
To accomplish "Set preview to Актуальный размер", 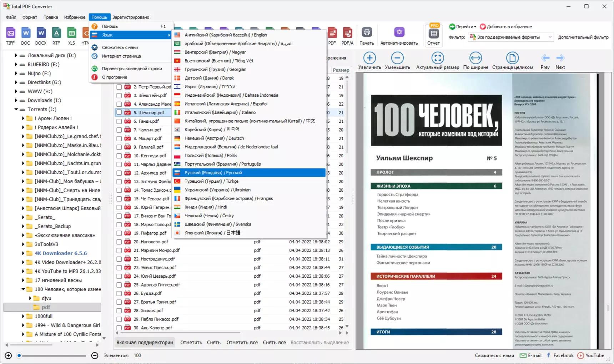I will pyautogui.click(x=438, y=61).
